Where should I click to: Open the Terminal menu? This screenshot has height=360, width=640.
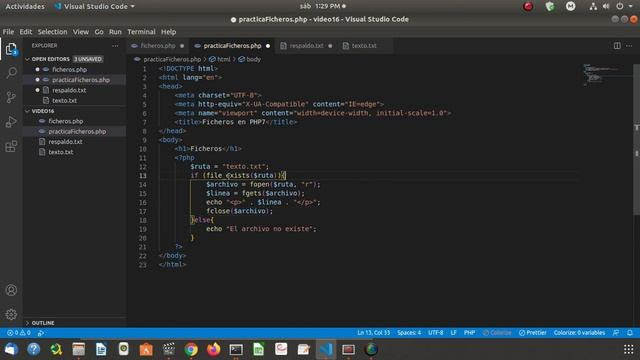click(141, 32)
